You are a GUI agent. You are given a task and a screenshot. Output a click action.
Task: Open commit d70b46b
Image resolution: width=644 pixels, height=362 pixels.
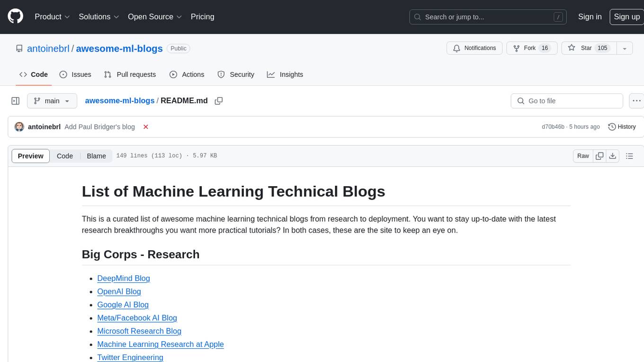(553, 127)
